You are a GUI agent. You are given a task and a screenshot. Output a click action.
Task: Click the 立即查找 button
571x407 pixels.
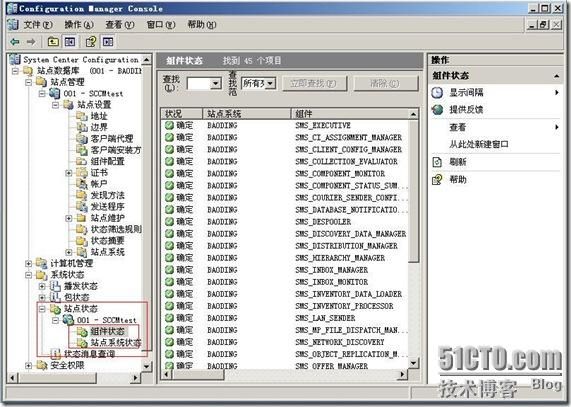click(x=314, y=84)
